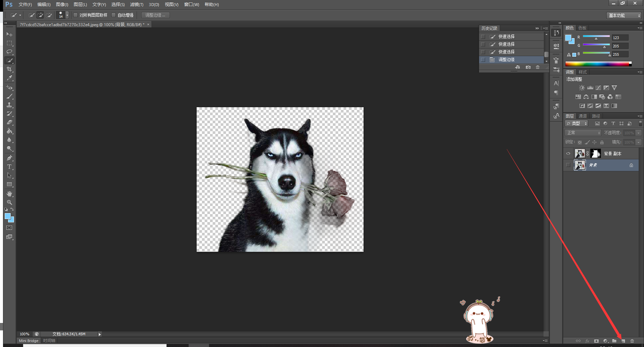Create new layer icon in Layers panel
The width and height of the screenshot is (644, 347).
click(x=623, y=341)
